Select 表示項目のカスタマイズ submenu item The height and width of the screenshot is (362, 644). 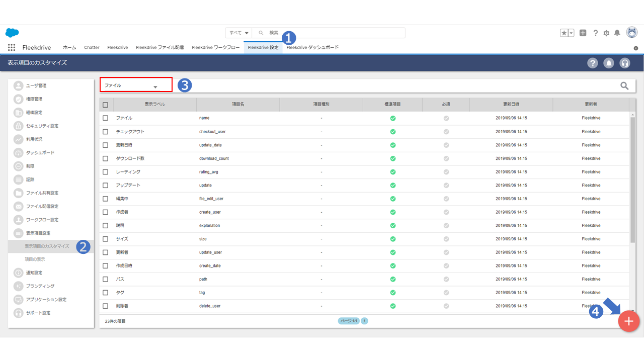point(47,246)
